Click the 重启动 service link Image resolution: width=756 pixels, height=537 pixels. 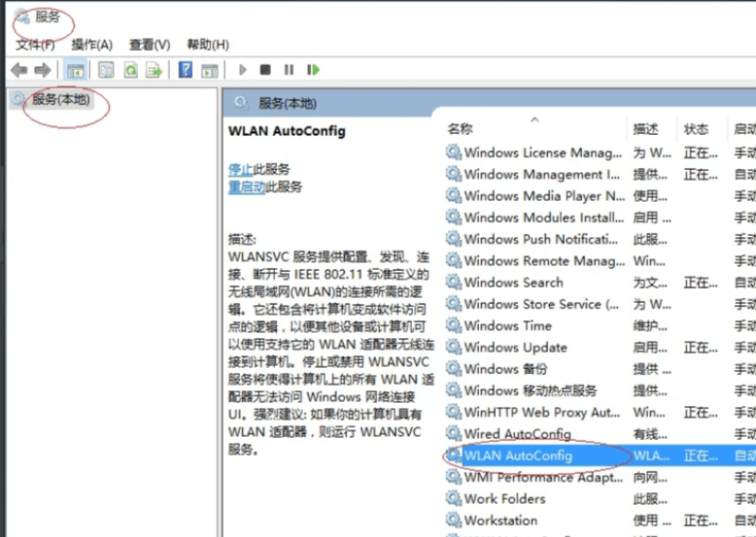tap(247, 186)
